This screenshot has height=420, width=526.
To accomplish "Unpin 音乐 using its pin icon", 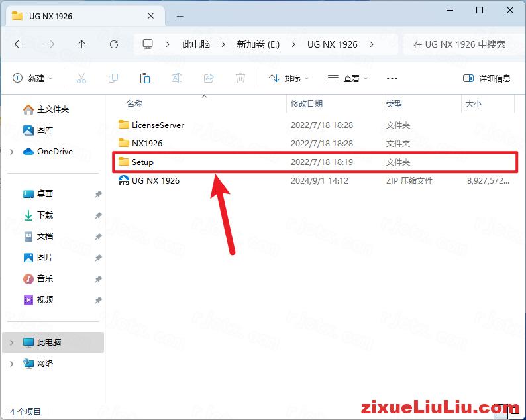I will click(x=98, y=279).
